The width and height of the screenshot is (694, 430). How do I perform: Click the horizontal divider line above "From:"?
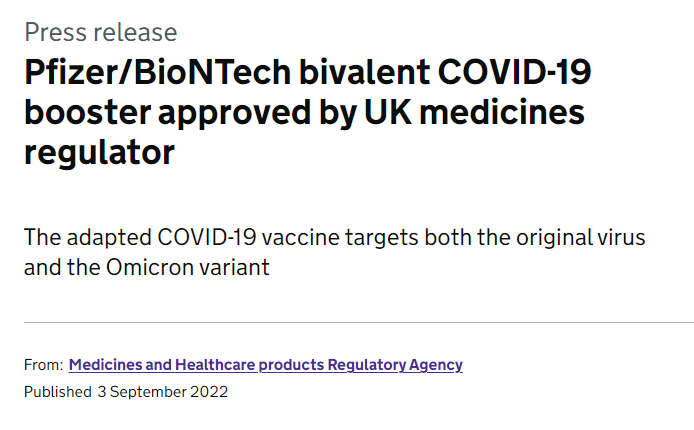coord(358,323)
